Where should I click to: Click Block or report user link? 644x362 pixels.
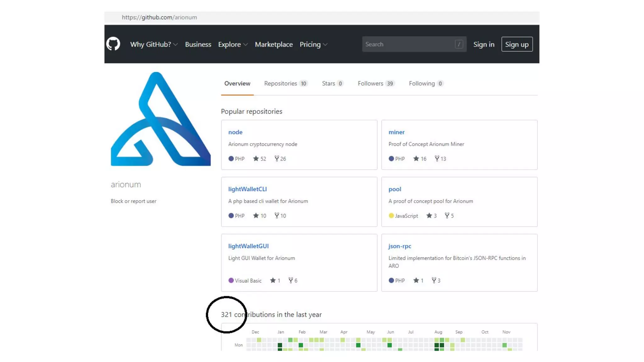pos(133,201)
